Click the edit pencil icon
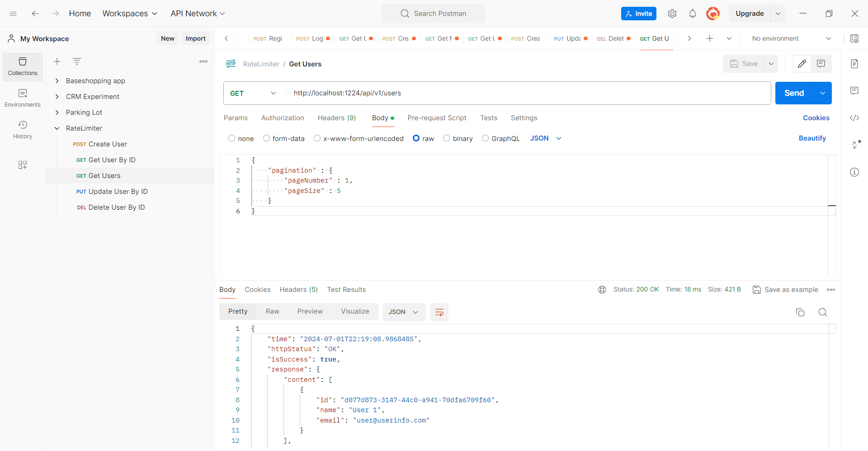868x451 pixels. (802, 64)
